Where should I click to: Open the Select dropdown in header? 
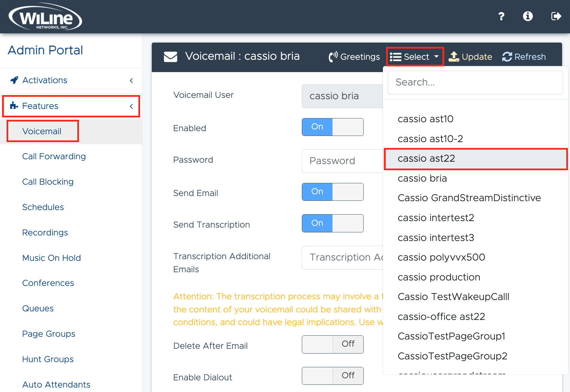pos(415,57)
